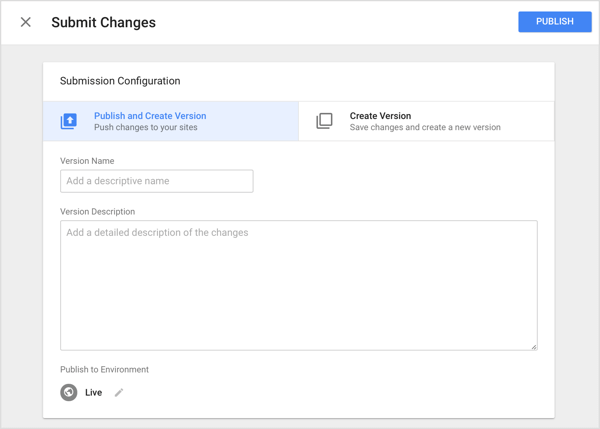Click the blue PUBLISH button
The height and width of the screenshot is (429, 600).
(x=554, y=22)
